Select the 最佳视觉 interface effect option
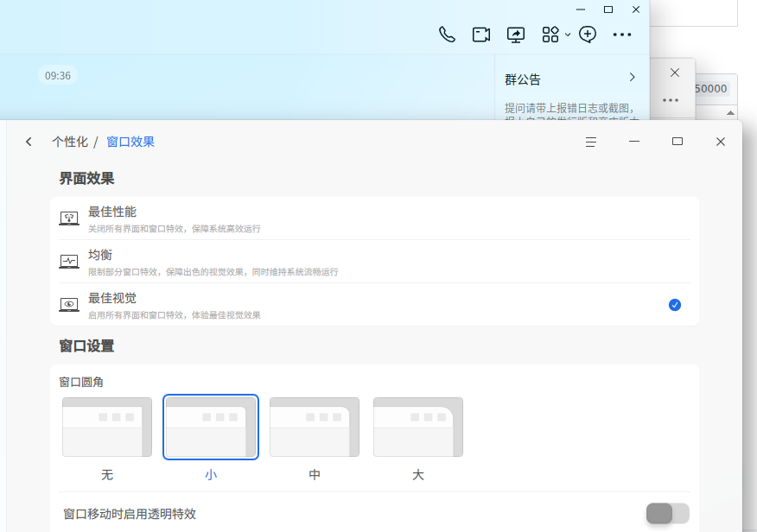 [x=375, y=305]
